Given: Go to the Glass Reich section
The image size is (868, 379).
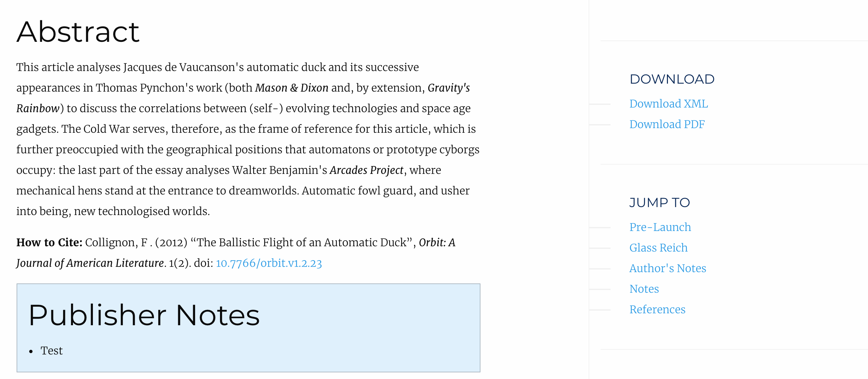Looking at the screenshot, I should pyautogui.click(x=658, y=248).
